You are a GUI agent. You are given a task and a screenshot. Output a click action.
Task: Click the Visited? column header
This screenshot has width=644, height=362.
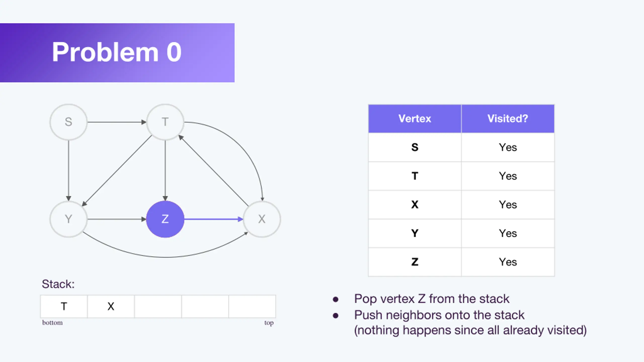[508, 119]
